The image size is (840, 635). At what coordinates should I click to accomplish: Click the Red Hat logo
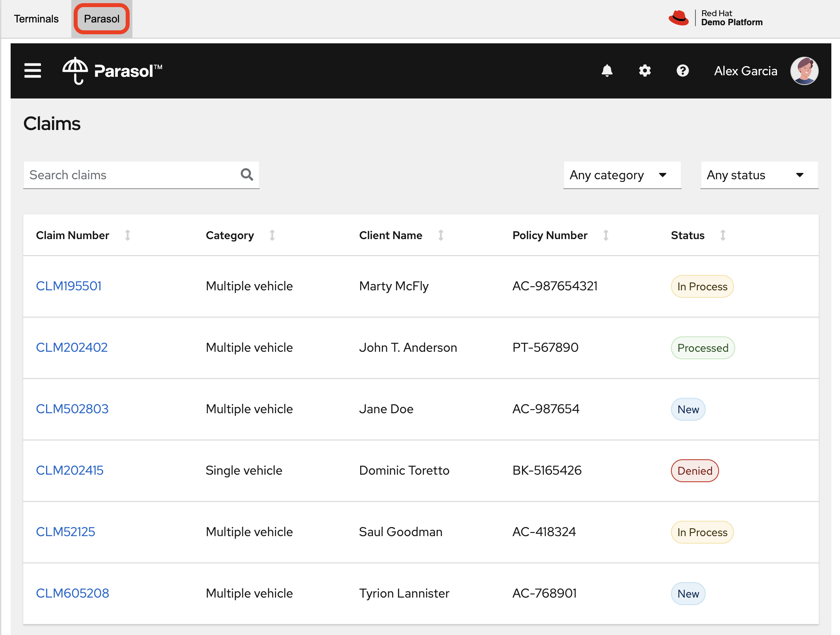tap(679, 18)
